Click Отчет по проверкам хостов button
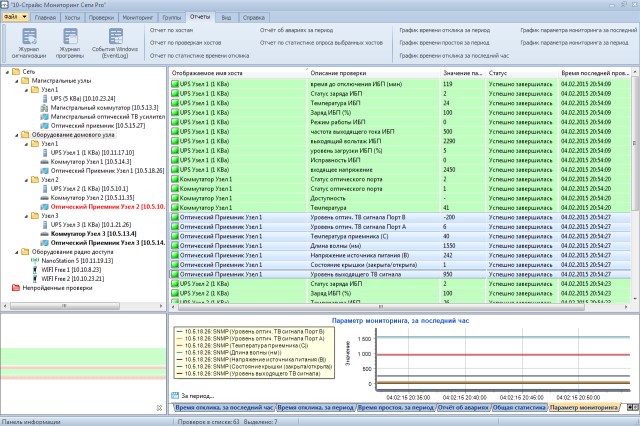Screen dimensions: 640x426 pos(185,43)
